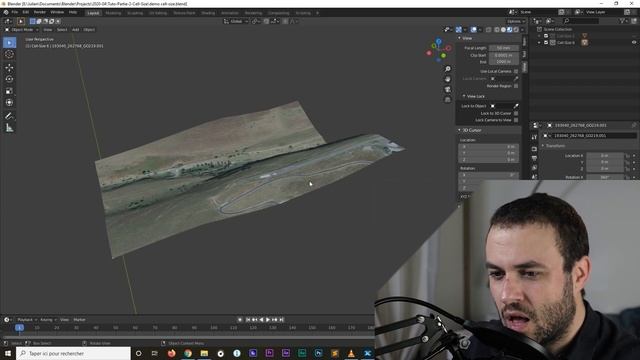The image size is (640, 360).
Task: Open the Render menu
Action: tap(40, 12)
